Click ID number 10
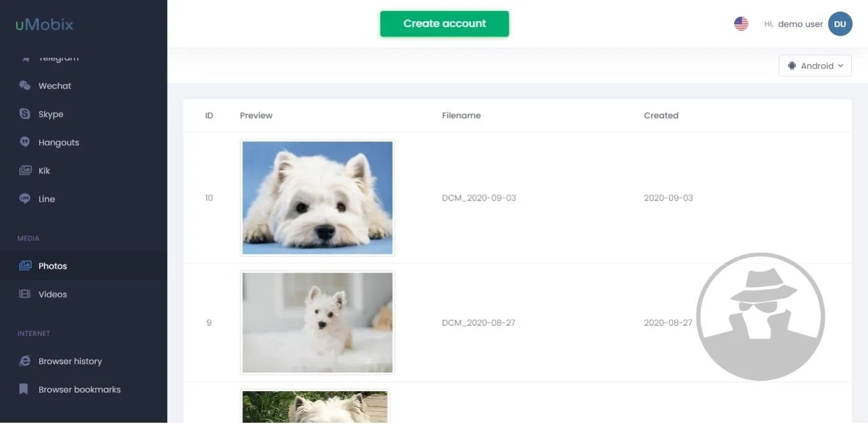The image size is (868, 424). [209, 198]
